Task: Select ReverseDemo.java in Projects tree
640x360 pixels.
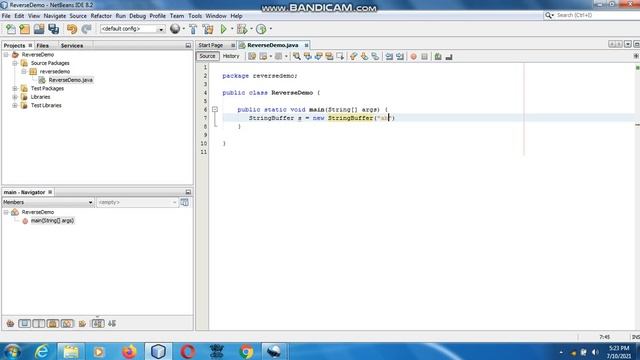Action: pyautogui.click(x=71, y=80)
